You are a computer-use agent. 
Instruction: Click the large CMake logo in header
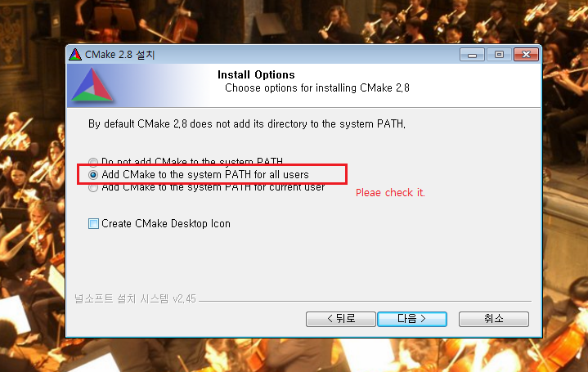pyautogui.click(x=92, y=85)
